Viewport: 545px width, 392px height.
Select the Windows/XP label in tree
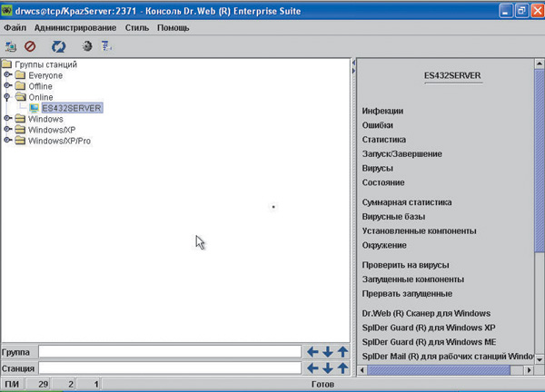pos(52,130)
